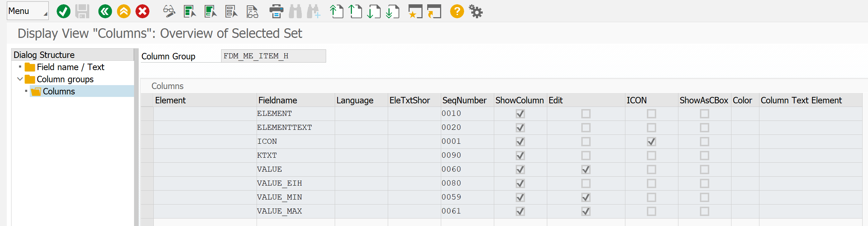Uncheck ICON checkbox in ICON row

pyautogui.click(x=651, y=142)
